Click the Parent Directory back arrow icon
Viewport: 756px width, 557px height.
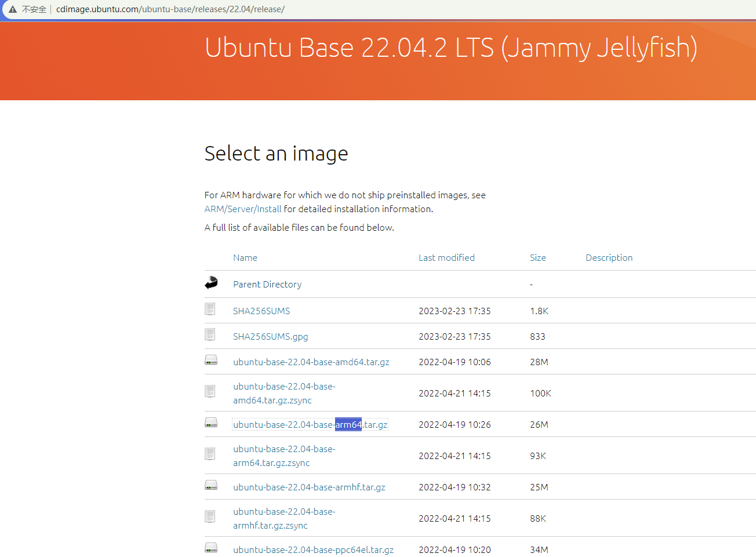point(211,282)
